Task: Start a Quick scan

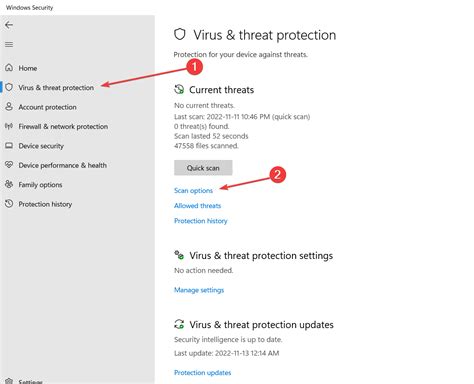Action: point(203,168)
